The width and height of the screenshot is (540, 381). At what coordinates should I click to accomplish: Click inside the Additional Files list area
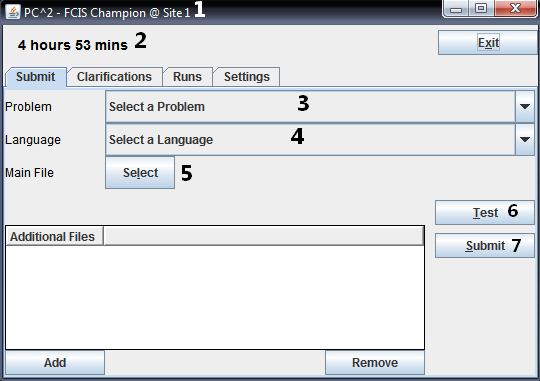tap(215, 297)
